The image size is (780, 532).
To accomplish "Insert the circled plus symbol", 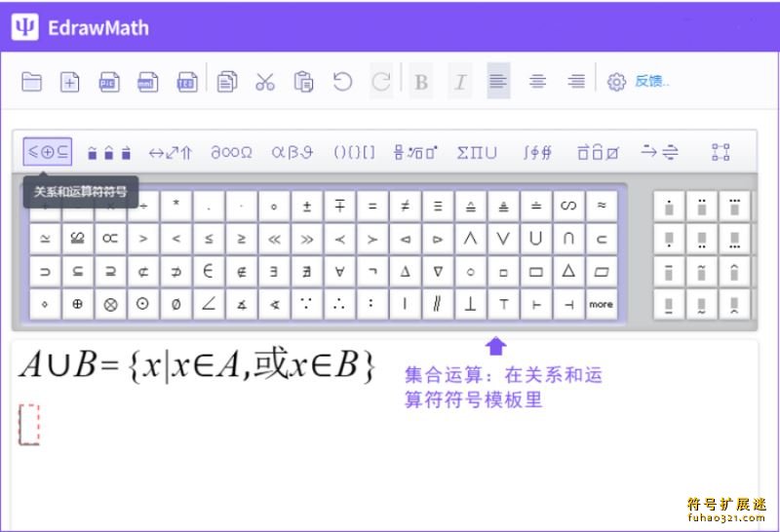I will (x=78, y=304).
